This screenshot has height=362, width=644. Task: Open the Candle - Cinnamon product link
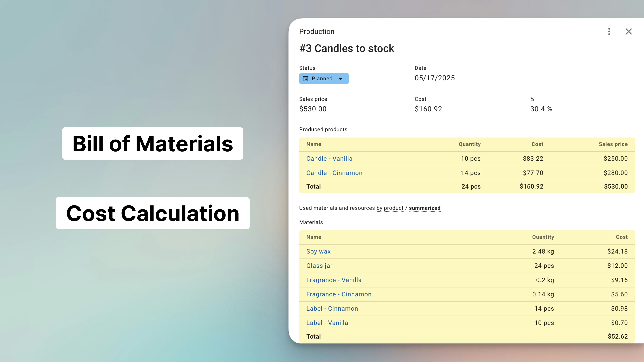coord(334,173)
